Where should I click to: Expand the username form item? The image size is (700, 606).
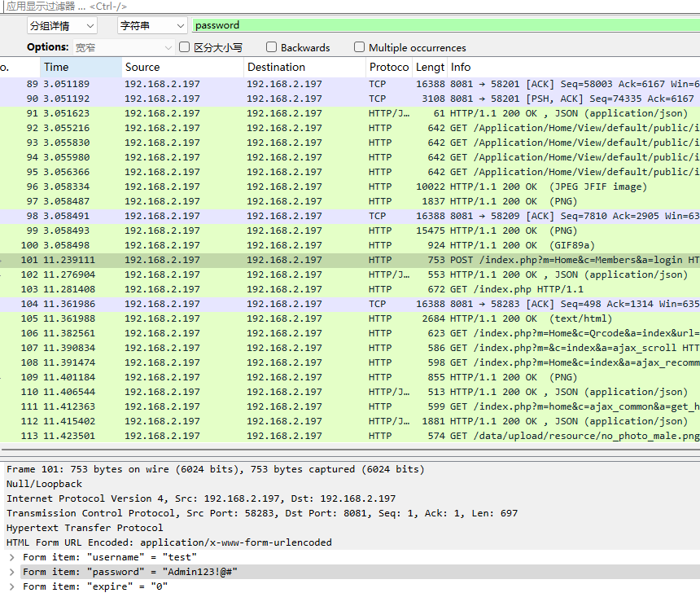(12, 557)
